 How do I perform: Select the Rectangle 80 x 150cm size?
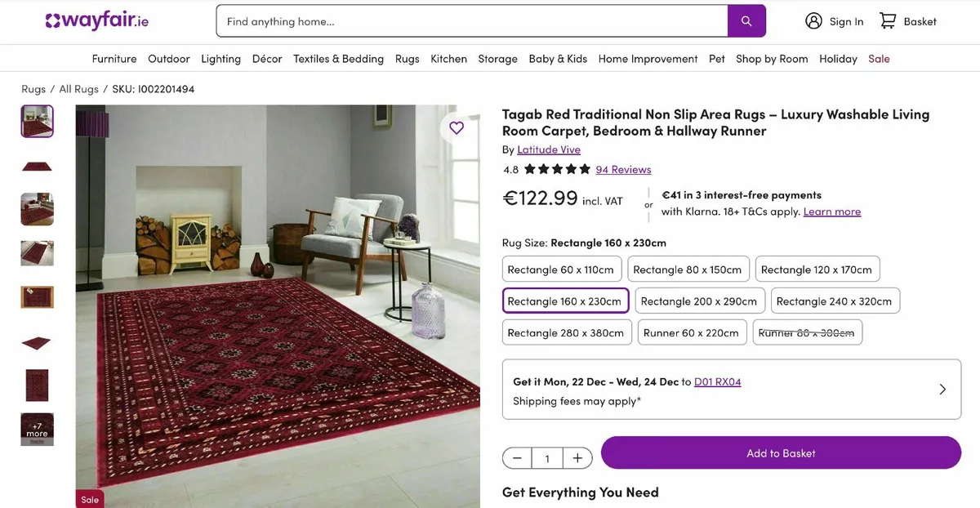click(688, 269)
